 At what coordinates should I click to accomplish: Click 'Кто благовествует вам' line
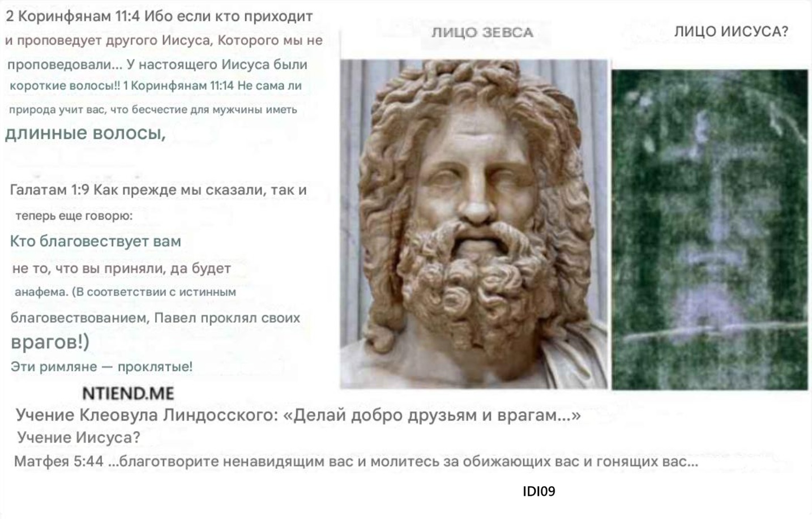[x=96, y=241]
